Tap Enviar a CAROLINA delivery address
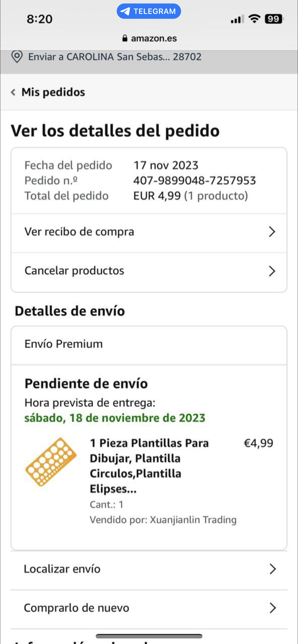298x644 pixels. 115,57
